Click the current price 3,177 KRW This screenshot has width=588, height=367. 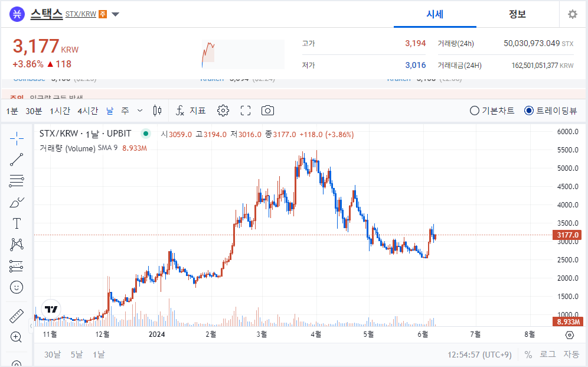pos(45,47)
